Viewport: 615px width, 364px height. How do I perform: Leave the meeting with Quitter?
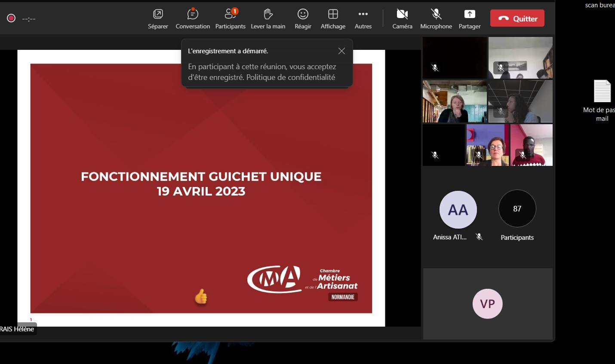(517, 18)
